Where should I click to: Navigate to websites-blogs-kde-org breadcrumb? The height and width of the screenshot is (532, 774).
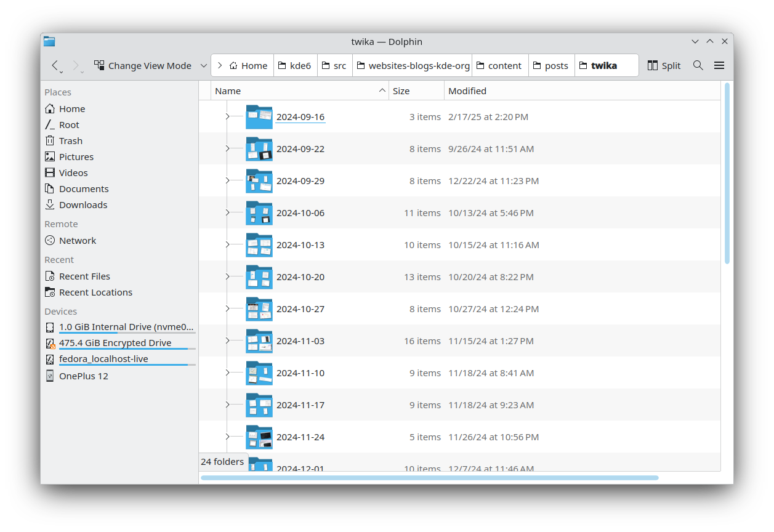click(x=413, y=66)
